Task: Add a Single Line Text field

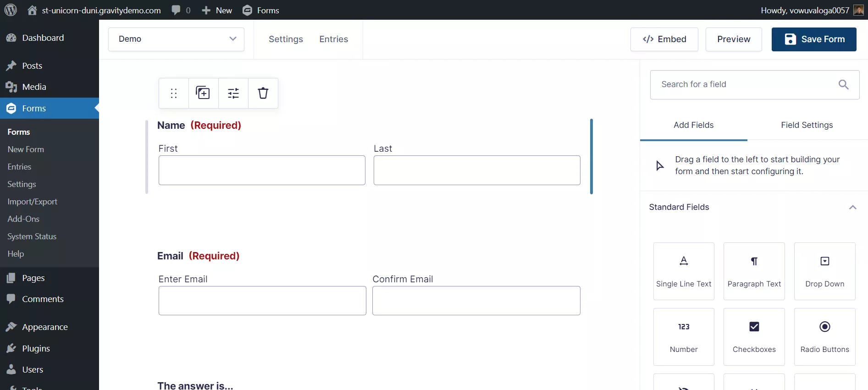Action: pos(683,271)
